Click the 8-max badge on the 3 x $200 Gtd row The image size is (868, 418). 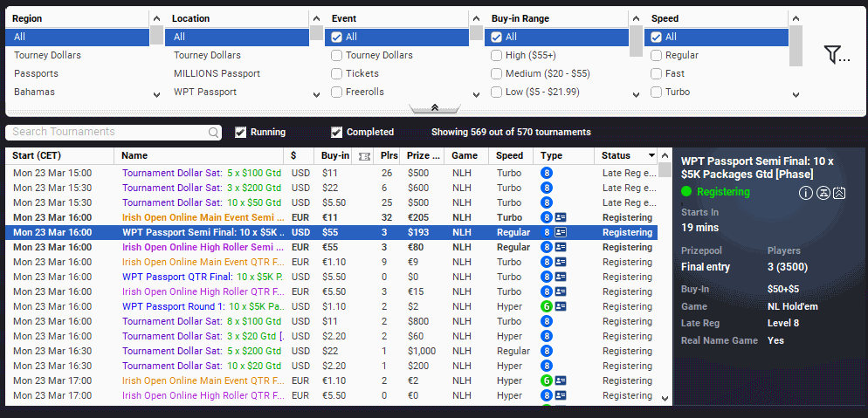pyautogui.click(x=547, y=188)
